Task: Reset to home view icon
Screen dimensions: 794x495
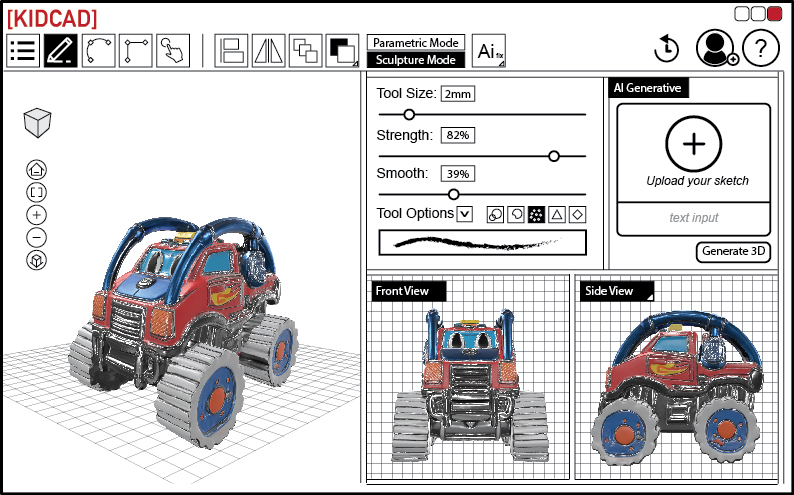Action: 36,170
